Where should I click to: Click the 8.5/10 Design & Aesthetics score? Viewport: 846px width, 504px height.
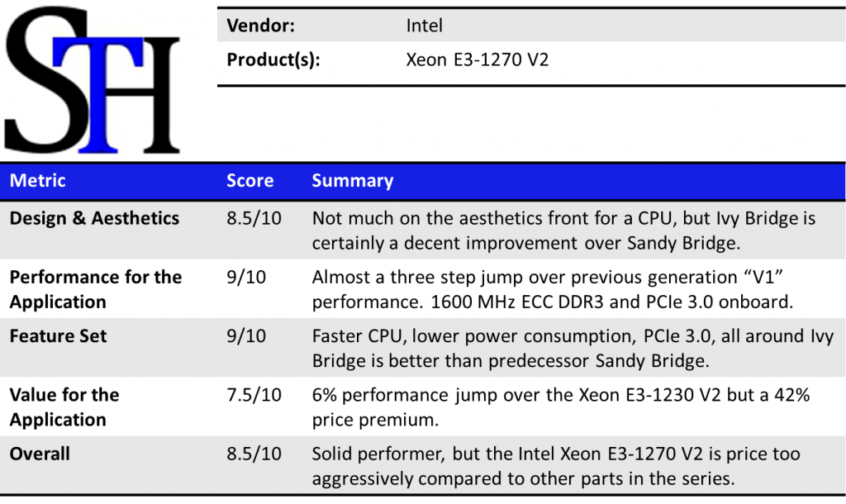[254, 218]
